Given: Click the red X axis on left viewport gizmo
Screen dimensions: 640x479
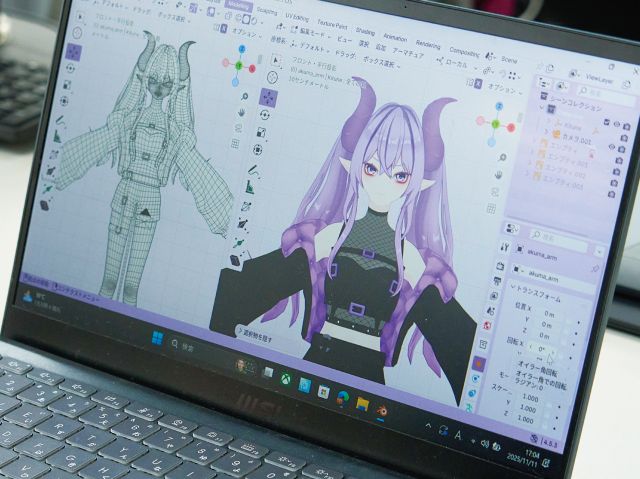Looking at the screenshot, I should (x=252, y=69).
